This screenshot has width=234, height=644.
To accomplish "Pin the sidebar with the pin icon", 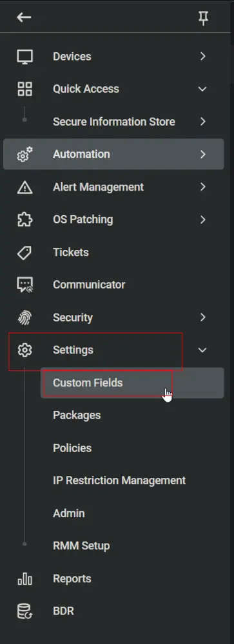I will pyautogui.click(x=203, y=18).
